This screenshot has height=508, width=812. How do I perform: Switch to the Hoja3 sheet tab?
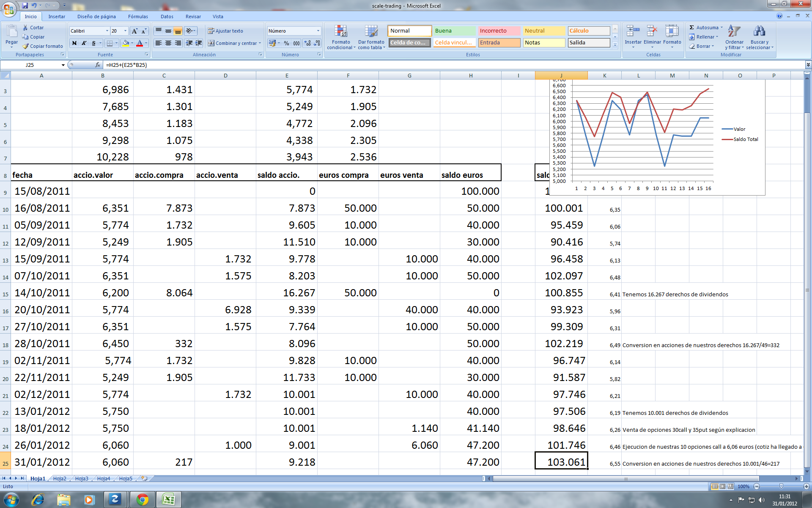(x=82, y=478)
